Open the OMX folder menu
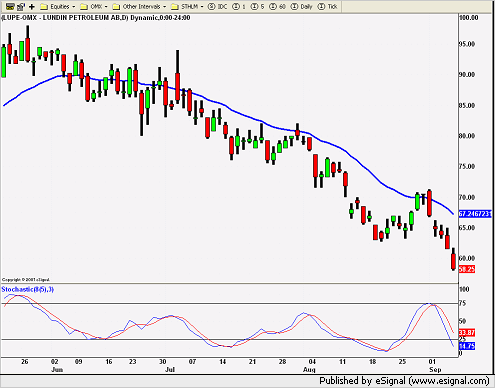The image size is (495, 388). [x=94, y=6]
